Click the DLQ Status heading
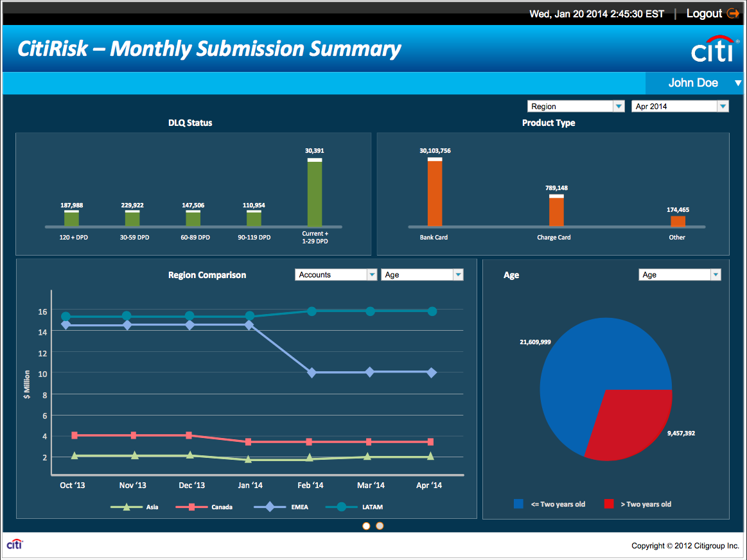 tap(190, 123)
